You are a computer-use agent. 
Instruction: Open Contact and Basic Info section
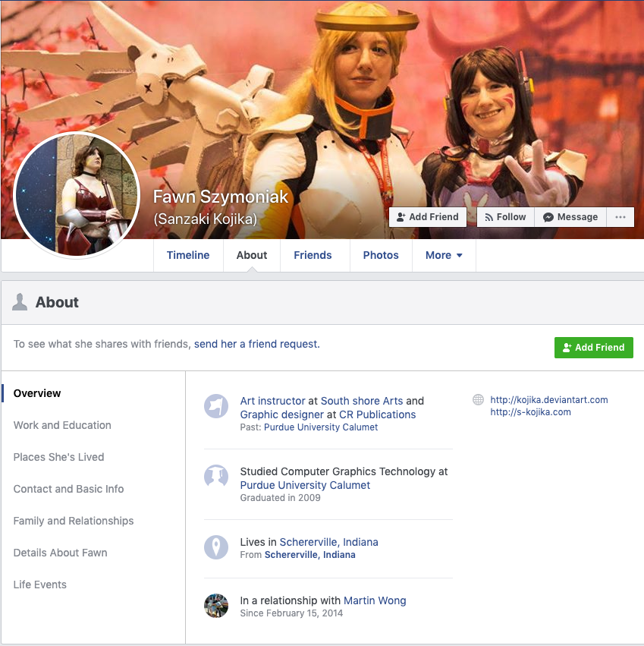pyautogui.click(x=68, y=489)
